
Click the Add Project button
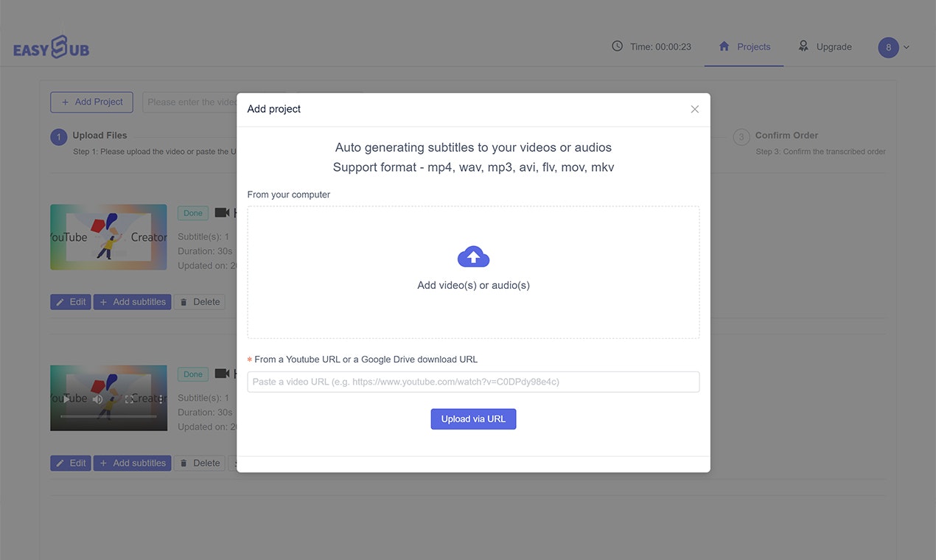coord(91,102)
